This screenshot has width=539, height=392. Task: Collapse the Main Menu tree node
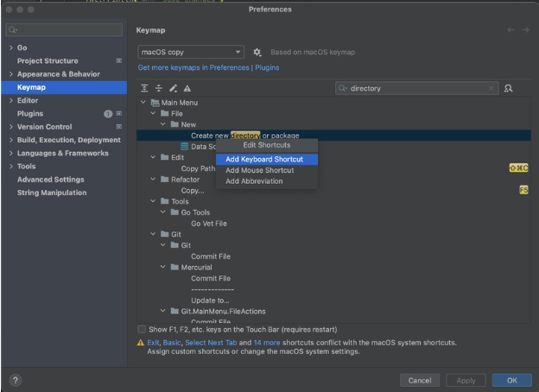click(143, 103)
